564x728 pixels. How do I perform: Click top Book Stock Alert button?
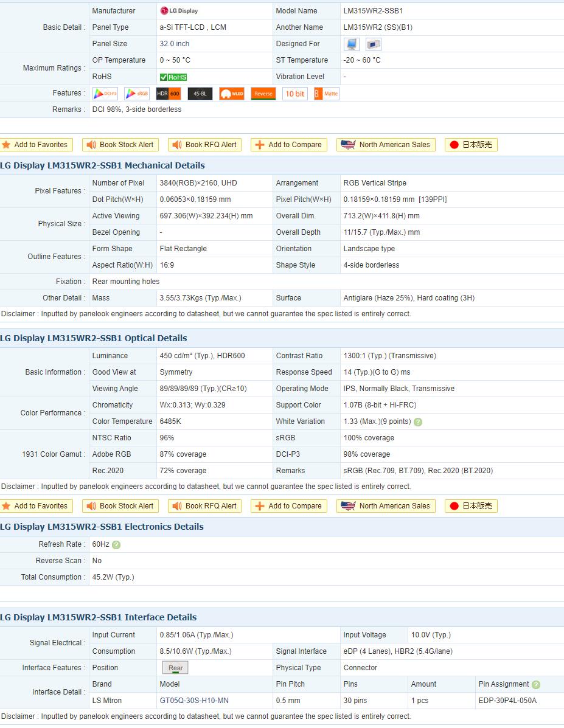(120, 145)
